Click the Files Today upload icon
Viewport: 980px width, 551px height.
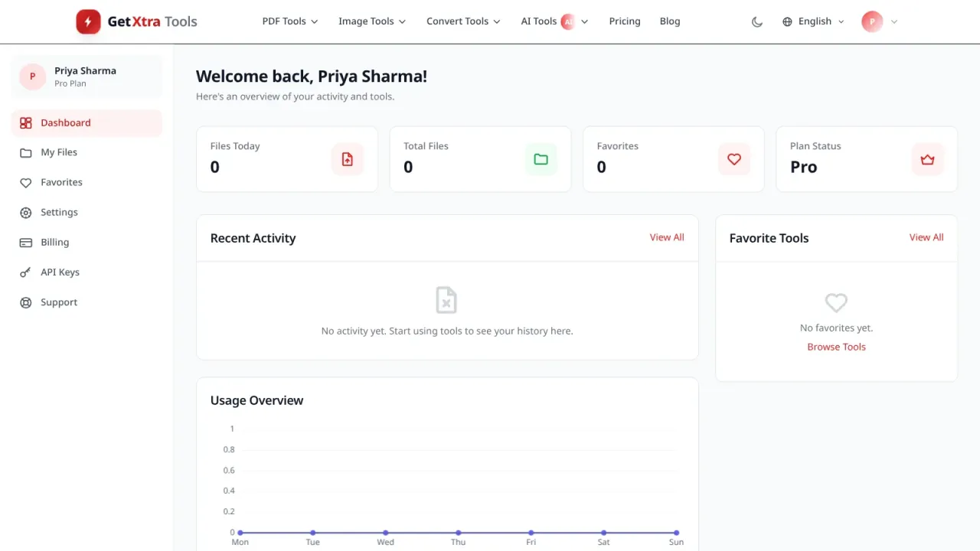pos(348,159)
